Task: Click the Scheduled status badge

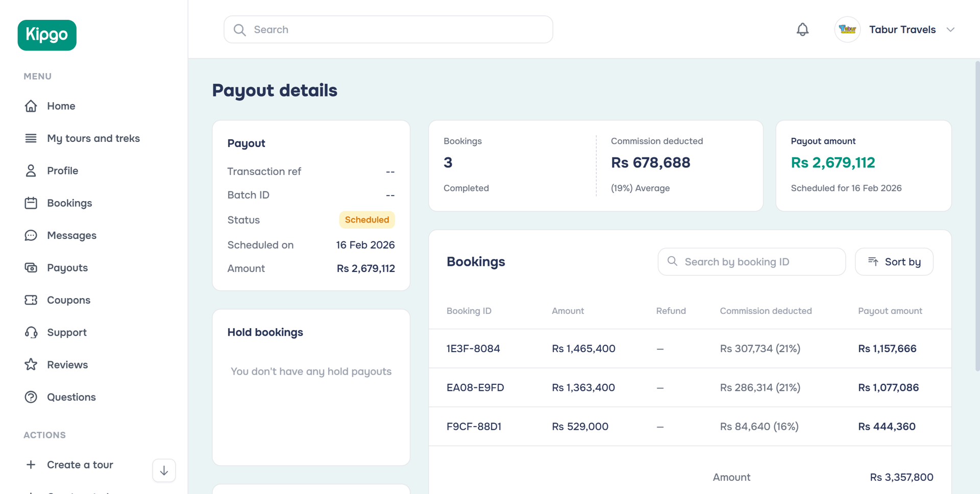Action: point(367,219)
